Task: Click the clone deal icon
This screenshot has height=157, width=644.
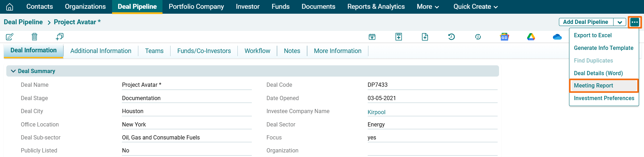Action: pyautogui.click(x=60, y=37)
